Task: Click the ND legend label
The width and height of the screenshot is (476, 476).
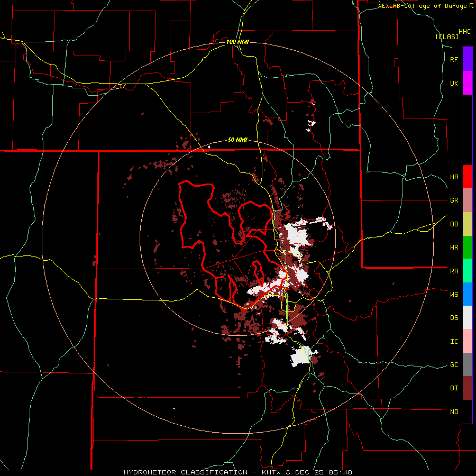Action: pos(454,412)
